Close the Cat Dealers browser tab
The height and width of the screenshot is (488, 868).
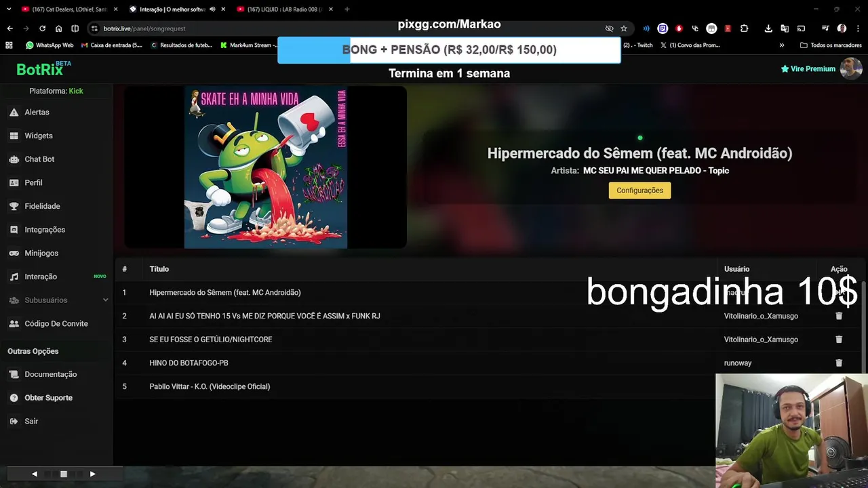pos(115,9)
